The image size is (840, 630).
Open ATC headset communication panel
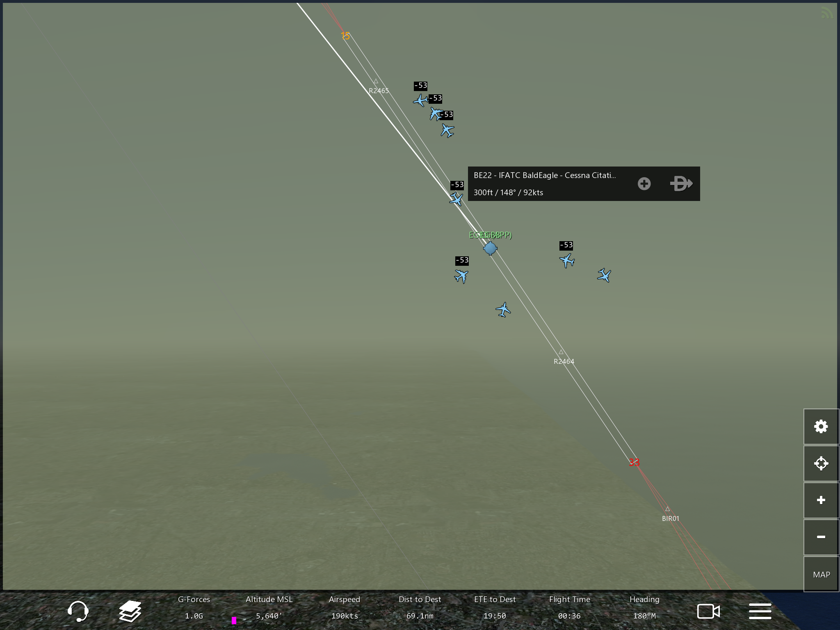coord(78,611)
